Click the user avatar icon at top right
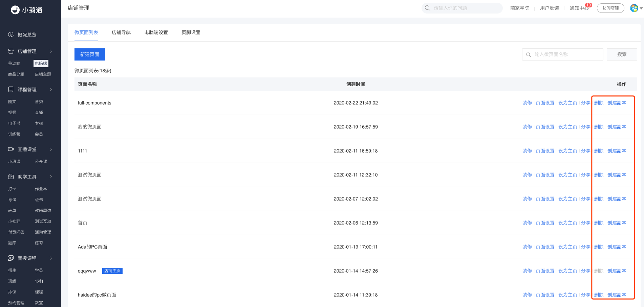The height and width of the screenshot is (307, 644). 634,8
